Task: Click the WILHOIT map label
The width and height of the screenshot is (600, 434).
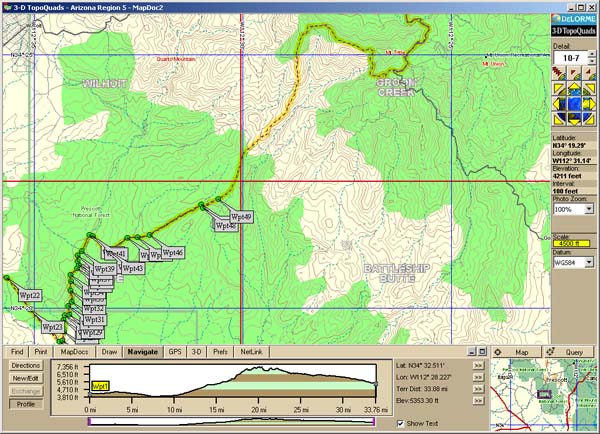Action: pyautogui.click(x=104, y=84)
